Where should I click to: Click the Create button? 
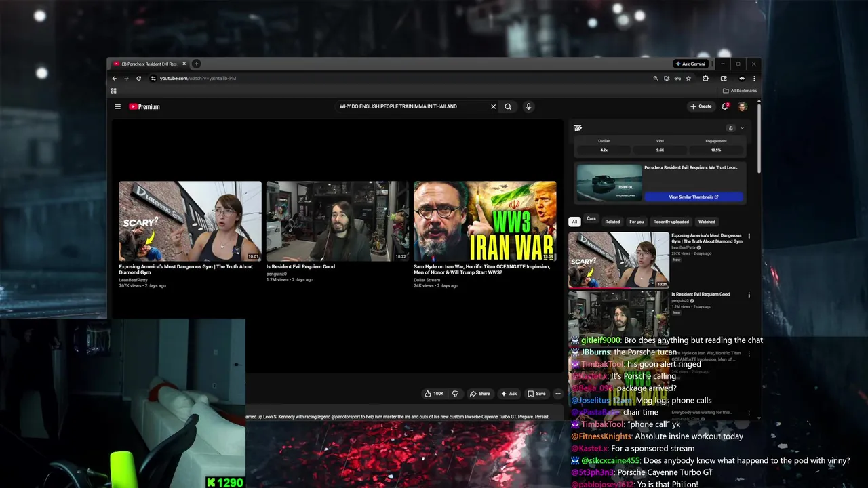point(701,106)
